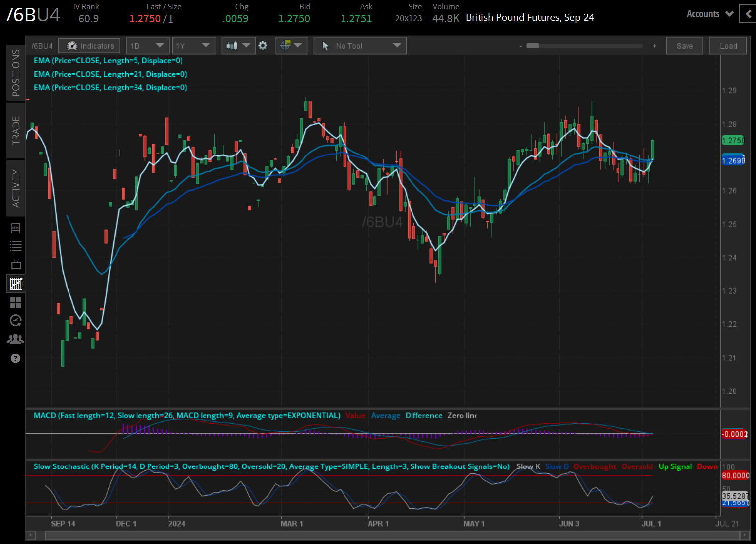The image size is (756, 544).
Task: Click the TV media sidebar icon
Action: point(16,264)
